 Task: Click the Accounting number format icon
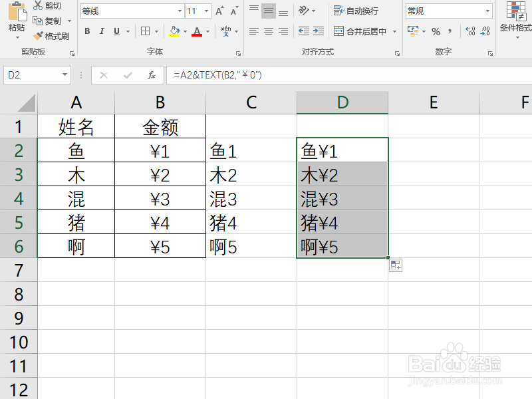coord(413,31)
